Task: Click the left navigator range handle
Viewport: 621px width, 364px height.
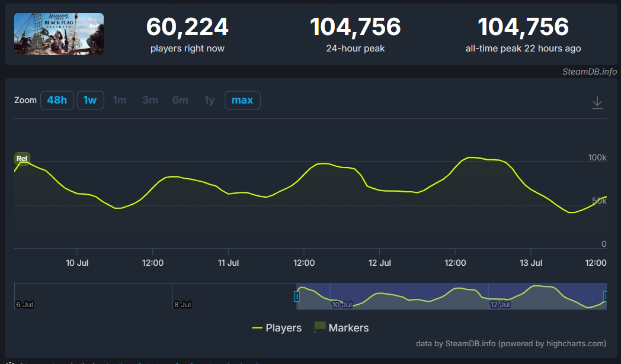Action: tap(297, 297)
